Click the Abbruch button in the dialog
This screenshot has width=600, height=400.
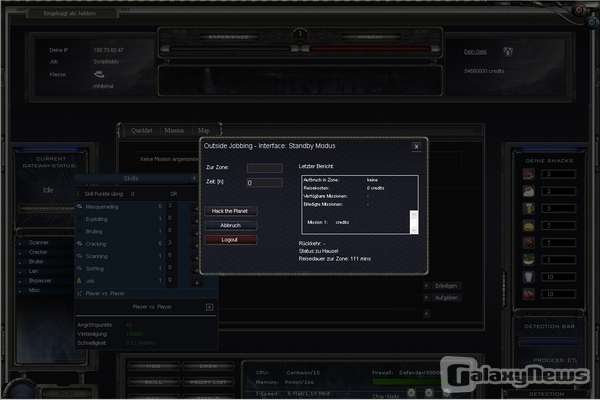230,225
